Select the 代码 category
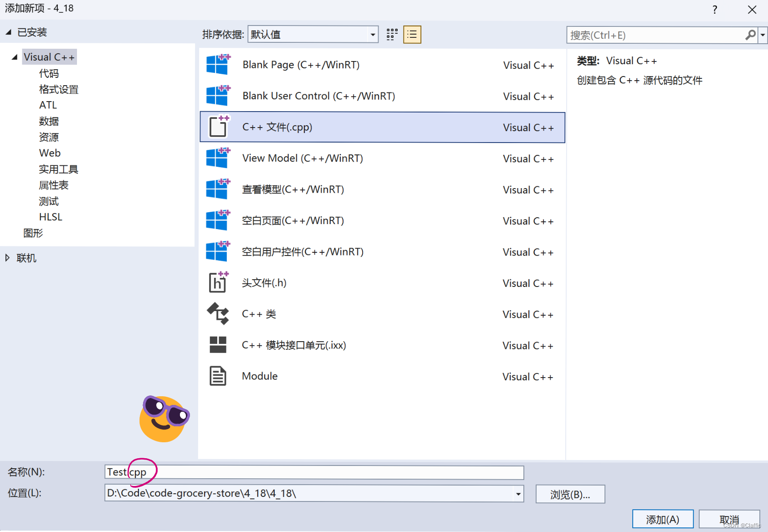 [49, 73]
